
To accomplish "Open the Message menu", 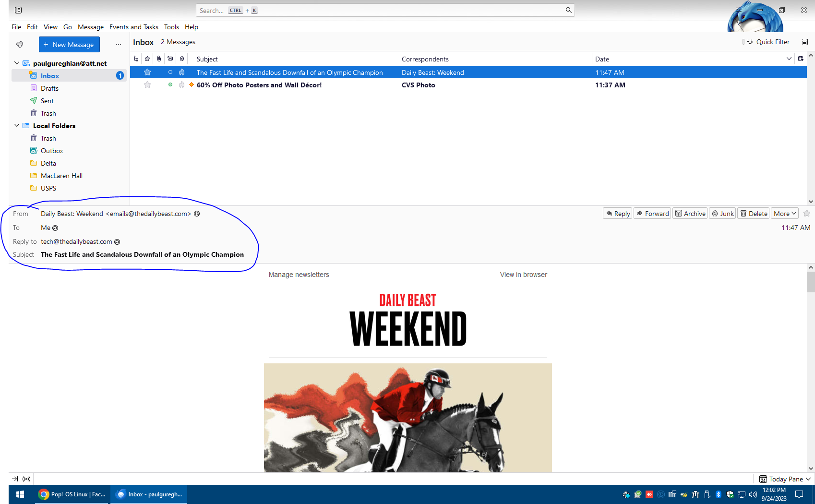I will (91, 27).
